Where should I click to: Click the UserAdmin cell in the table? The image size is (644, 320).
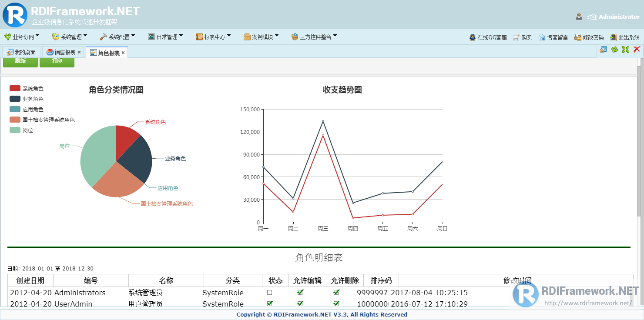(73, 304)
